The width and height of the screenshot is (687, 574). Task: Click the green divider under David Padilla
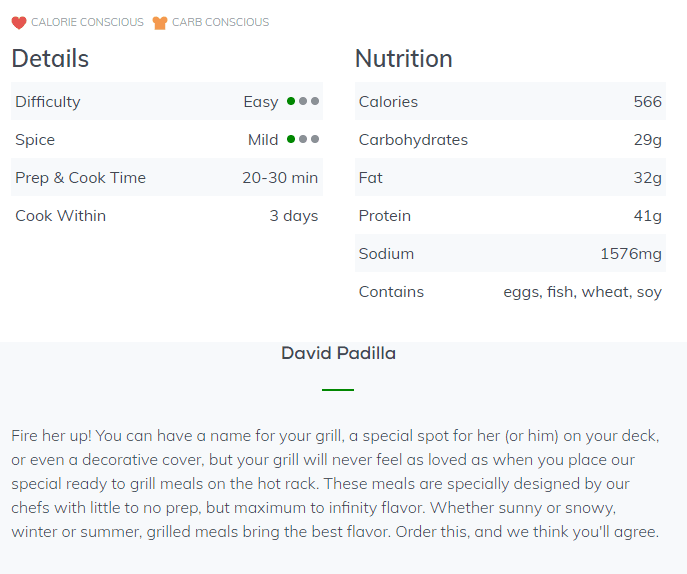338,390
